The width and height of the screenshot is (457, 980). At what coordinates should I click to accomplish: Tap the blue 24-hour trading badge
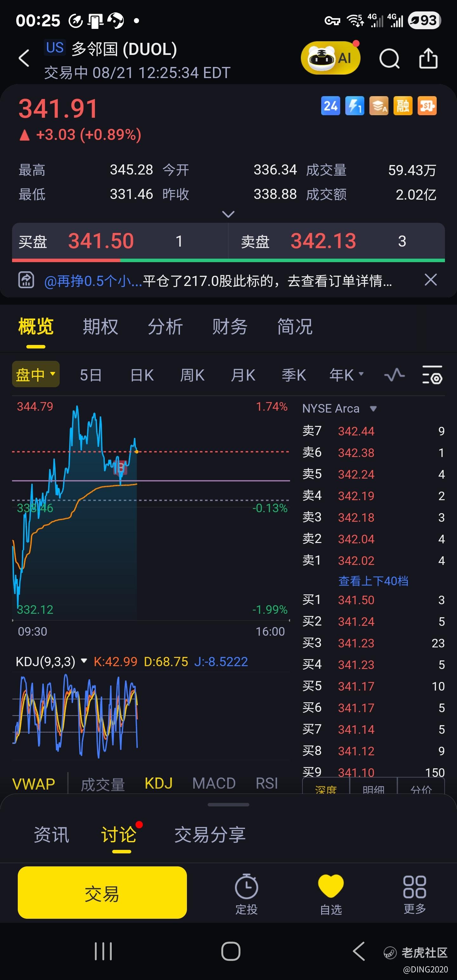pos(330,106)
